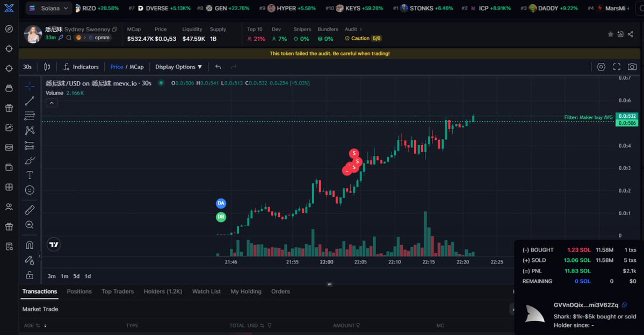Open the horizontal lines drawing tool
Screen dimensions: 644x335
tap(30, 116)
